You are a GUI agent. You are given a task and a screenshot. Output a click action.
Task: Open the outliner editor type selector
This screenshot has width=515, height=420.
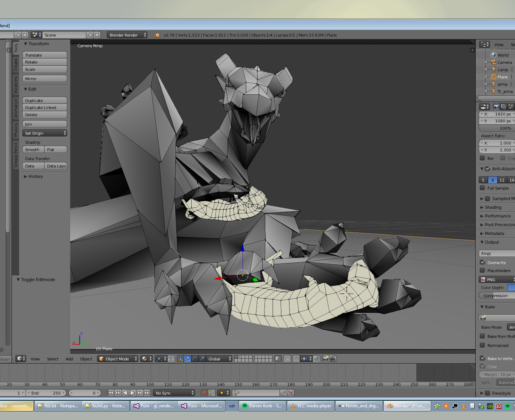(484, 44)
